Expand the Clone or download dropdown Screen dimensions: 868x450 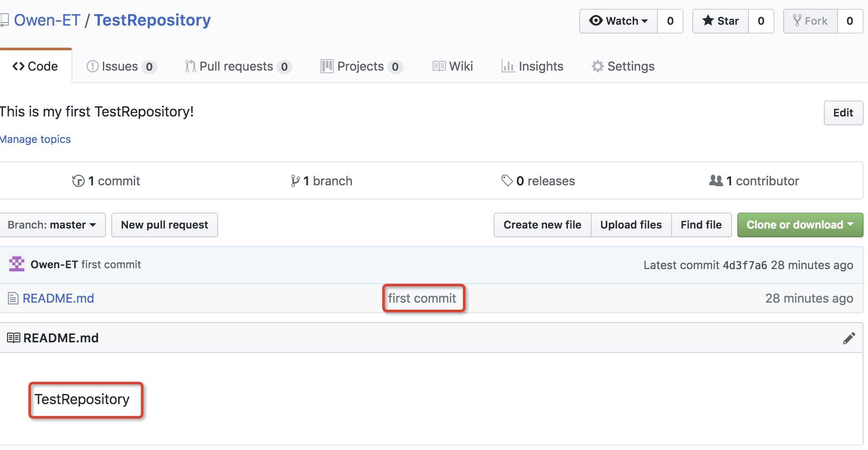click(x=800, y=225)
